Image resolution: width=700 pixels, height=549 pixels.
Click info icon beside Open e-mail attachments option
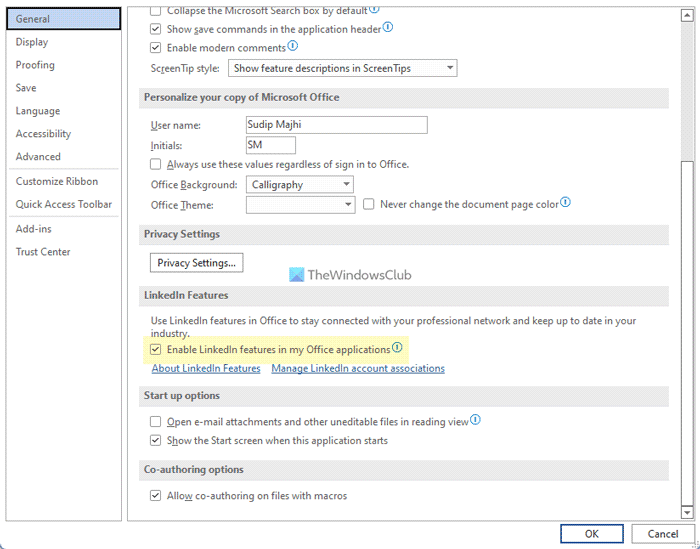pos(475,420)
